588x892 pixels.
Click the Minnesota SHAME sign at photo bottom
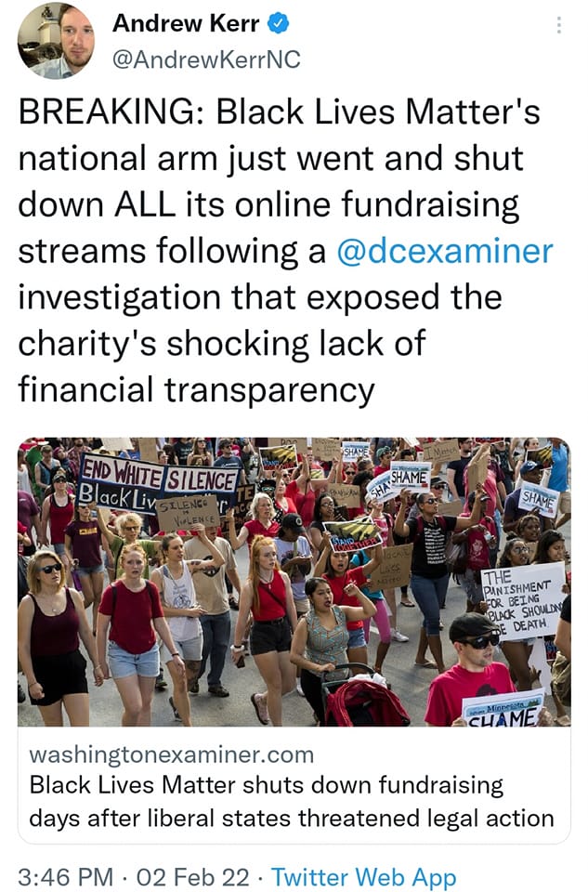tap(503, 710)
